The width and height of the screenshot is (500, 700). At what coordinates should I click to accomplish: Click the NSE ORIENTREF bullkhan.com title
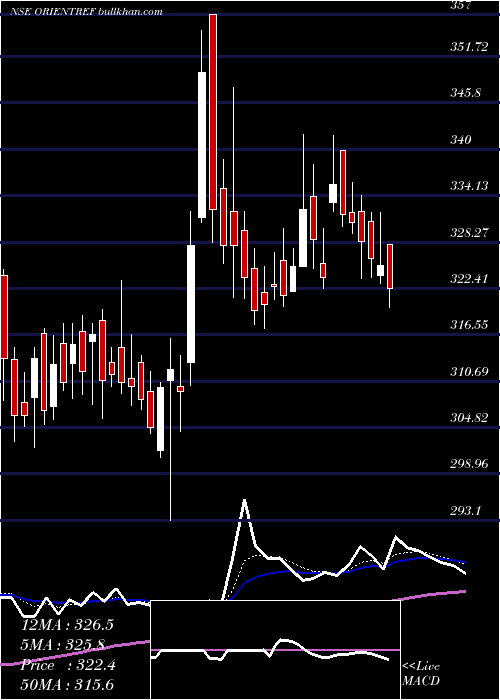point(86,12)
